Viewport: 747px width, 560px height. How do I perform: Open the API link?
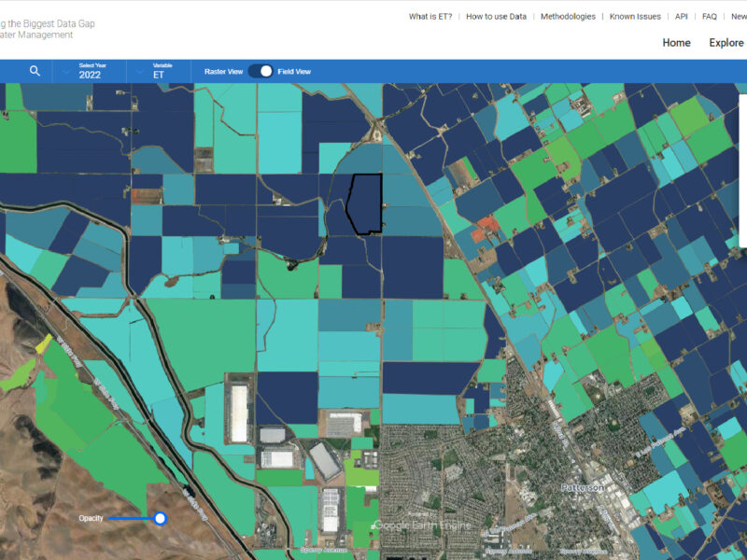point(682,17)
